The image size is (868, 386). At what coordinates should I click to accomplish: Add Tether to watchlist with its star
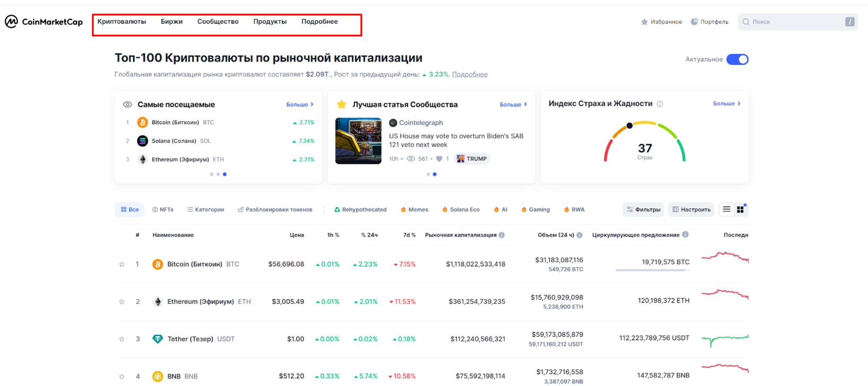[x=122, y=339]
